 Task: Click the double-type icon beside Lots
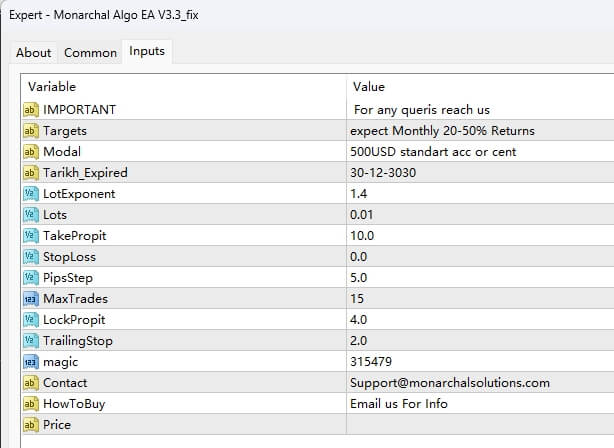pos(31,215)
